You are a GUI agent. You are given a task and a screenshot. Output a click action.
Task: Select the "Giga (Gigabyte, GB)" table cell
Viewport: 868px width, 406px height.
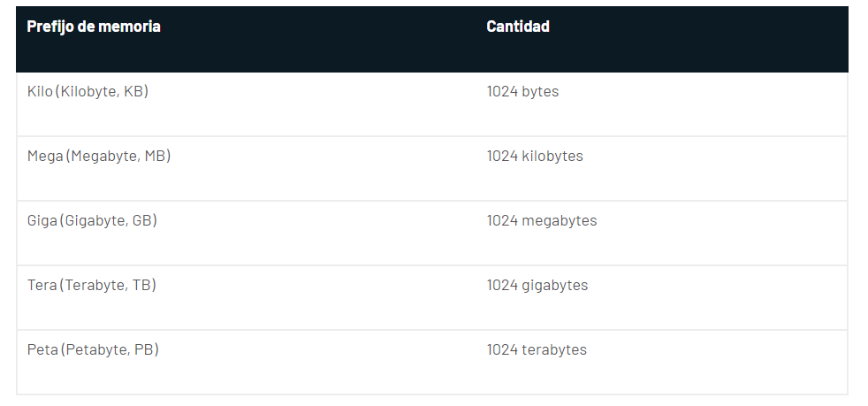point(92,220)
